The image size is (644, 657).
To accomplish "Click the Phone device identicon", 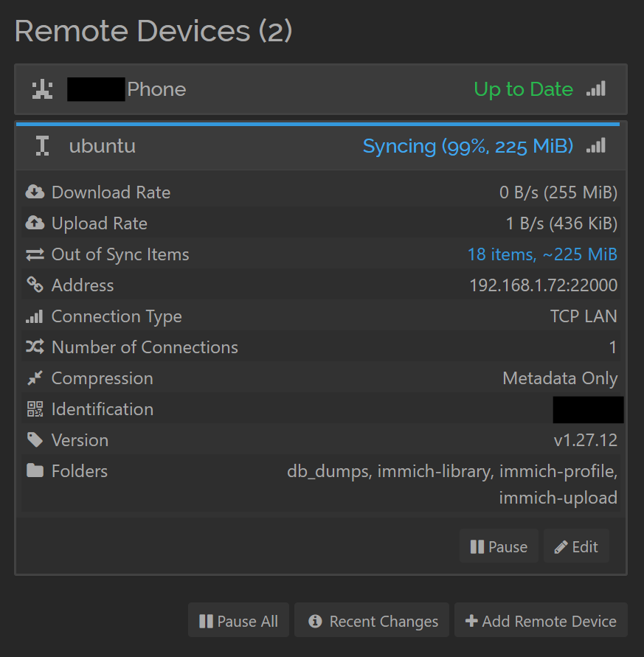I will pyautogui.click(x=42, y=89).
